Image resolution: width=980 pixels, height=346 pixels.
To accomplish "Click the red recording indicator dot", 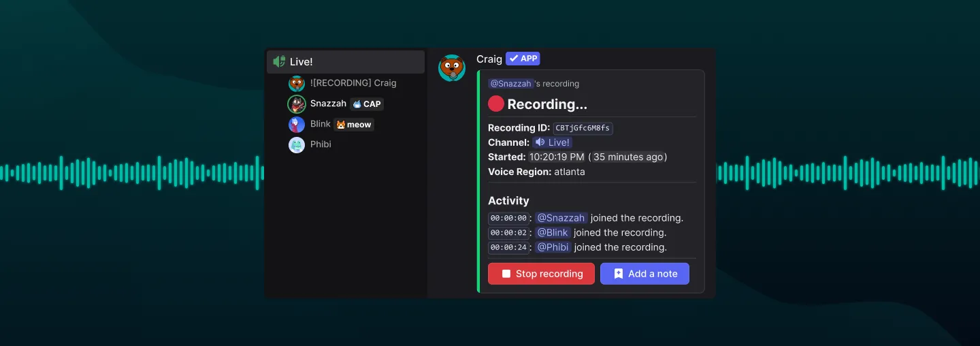I will click(x=496, y=104).
